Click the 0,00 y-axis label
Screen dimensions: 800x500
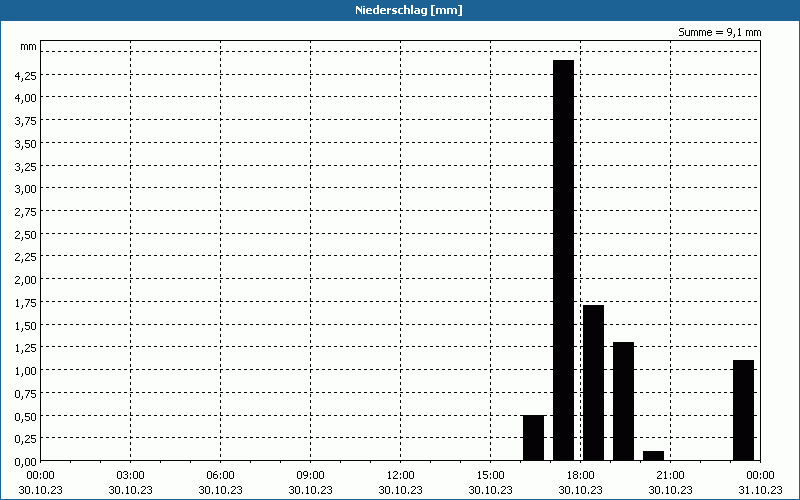coord(26,462)
